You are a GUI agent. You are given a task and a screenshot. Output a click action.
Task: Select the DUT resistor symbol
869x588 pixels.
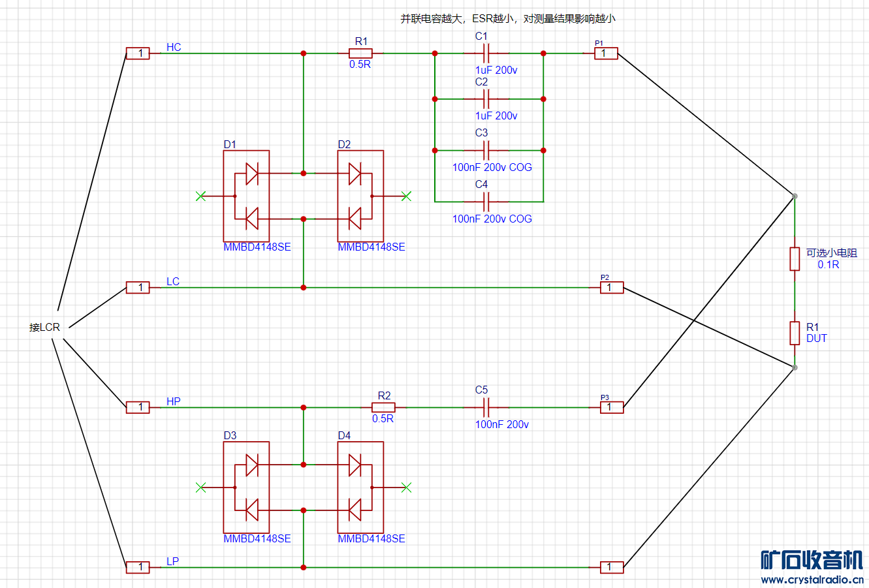click(795, 333)
